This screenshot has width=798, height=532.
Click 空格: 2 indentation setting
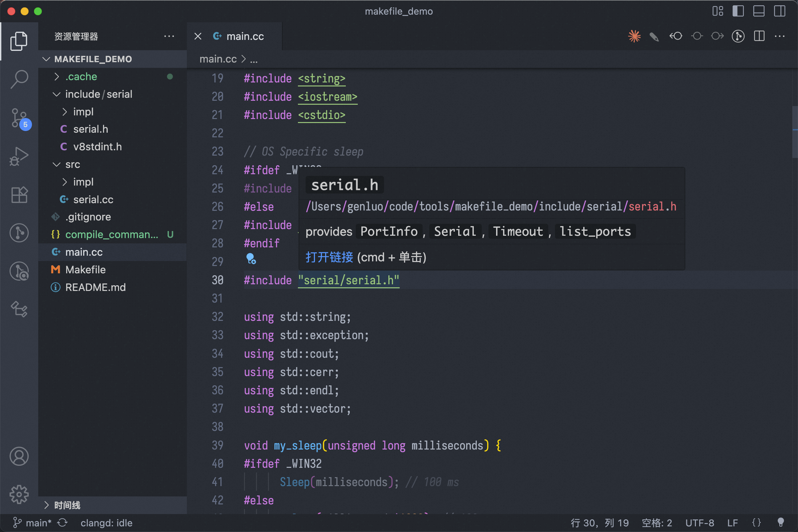pyautogui.click(x=656, y=522)
